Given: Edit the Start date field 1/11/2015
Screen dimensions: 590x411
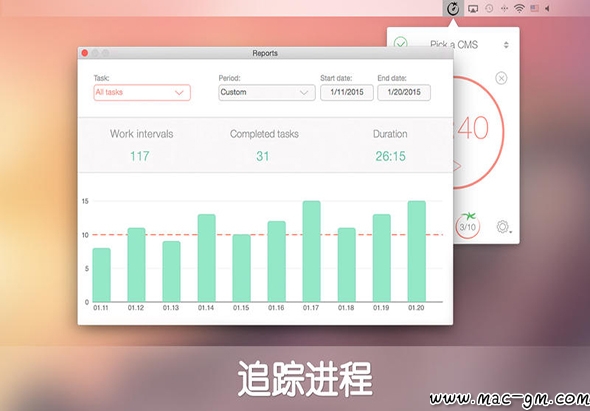Looking at the screenshot, I should (x=347, y=93).
